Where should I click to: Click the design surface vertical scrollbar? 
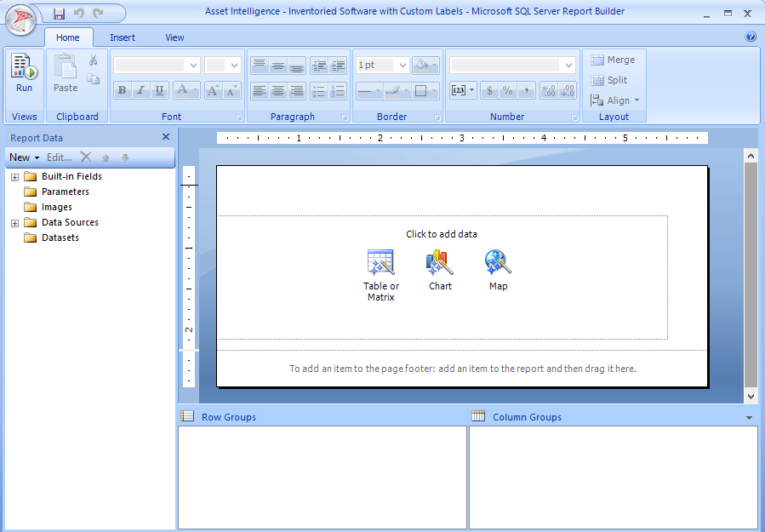tap(751, 272)
